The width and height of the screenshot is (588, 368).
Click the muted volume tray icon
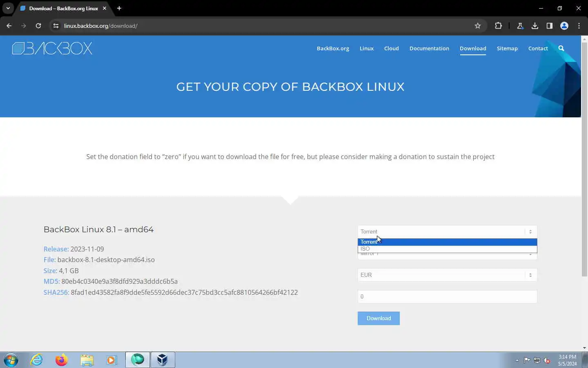547,360
